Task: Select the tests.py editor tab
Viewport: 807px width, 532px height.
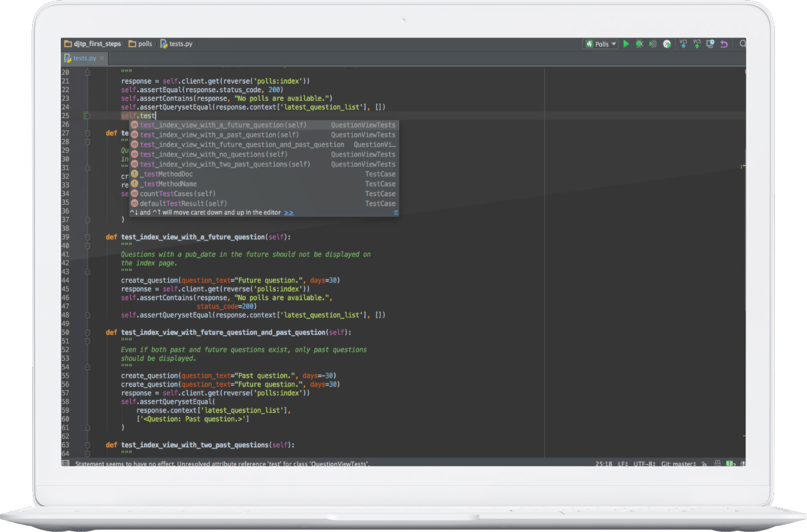Action: point(83,58)
